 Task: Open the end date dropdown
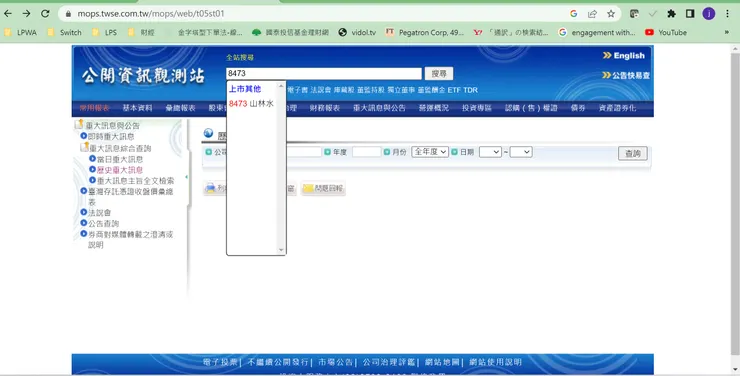[x=521, y=152]
